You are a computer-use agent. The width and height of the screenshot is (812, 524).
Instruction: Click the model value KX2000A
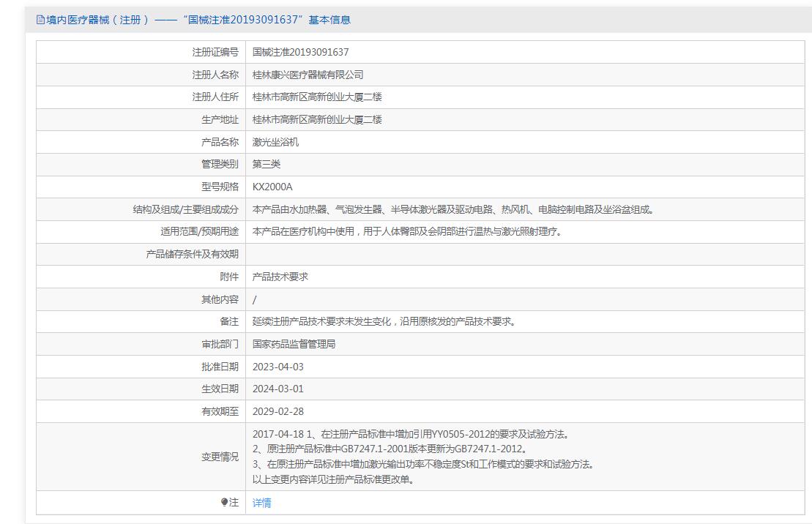point(272,187)
